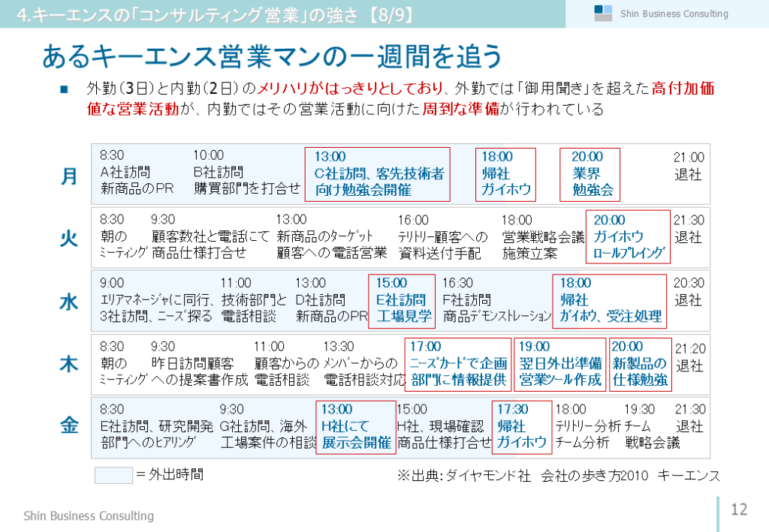Select the 木 day label
The width and height of the screenshot is (769, 532).
point(69,364)
